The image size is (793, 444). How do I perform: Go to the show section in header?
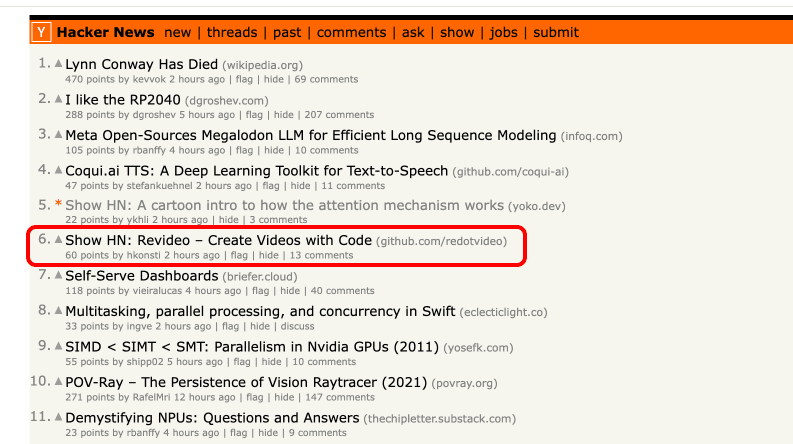[x=457, y=32]
